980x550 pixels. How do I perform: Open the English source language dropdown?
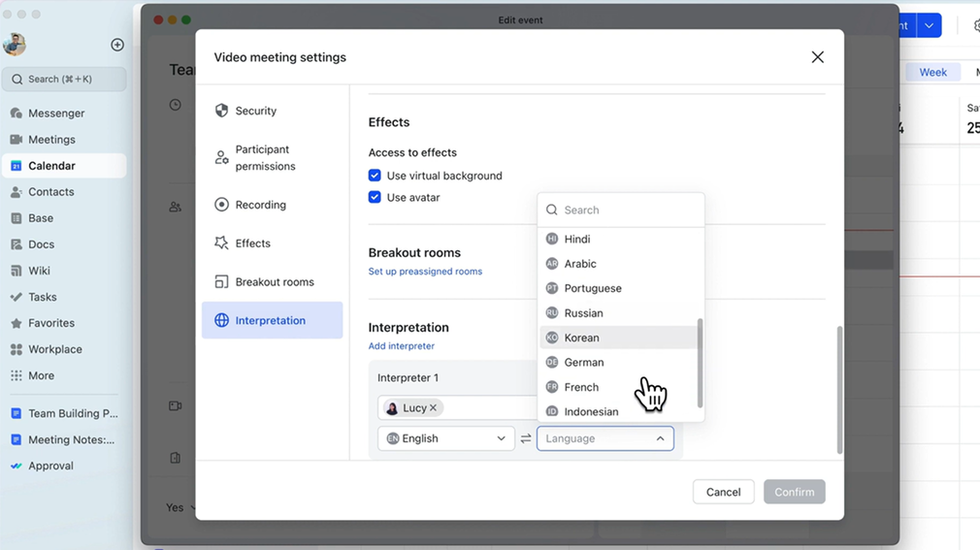(446, 438)
